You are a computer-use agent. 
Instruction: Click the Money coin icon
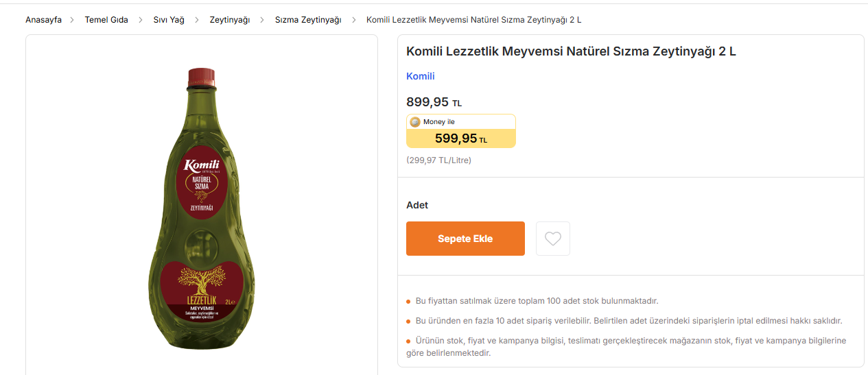tap(415, 122)
